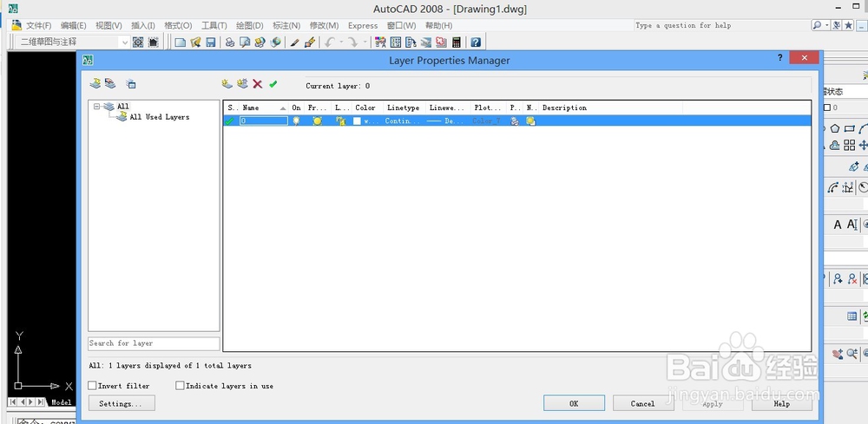
Task: Open the 插入(I) menu
Action: point(143,25)
